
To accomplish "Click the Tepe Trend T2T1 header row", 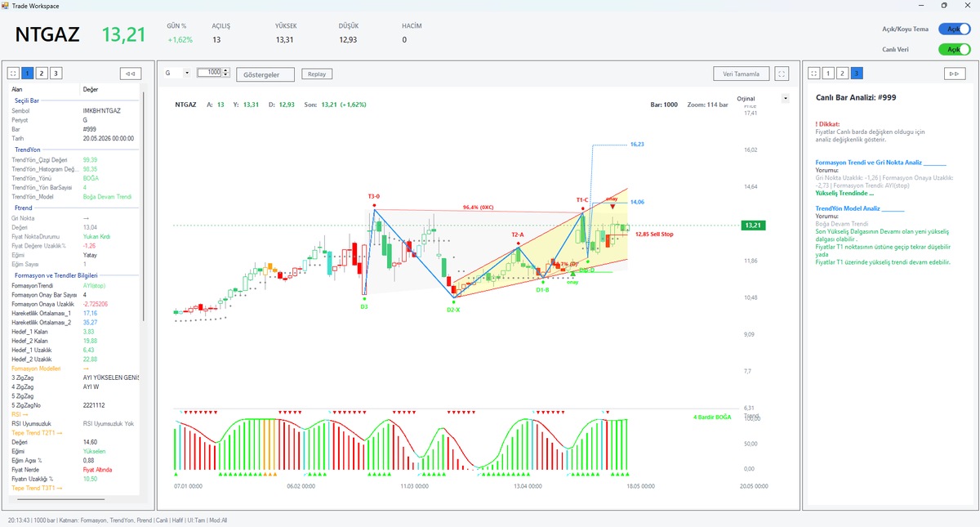I will click(75, 432).
